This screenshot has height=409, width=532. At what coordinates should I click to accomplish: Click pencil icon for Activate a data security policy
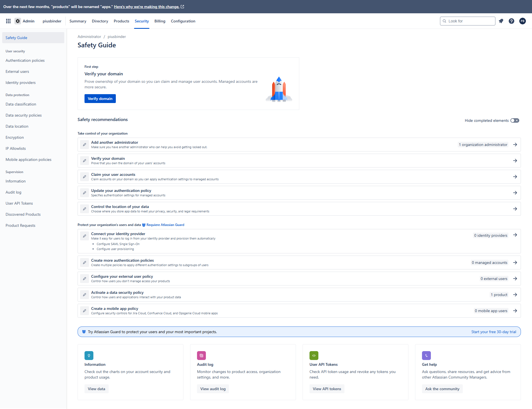85,295
